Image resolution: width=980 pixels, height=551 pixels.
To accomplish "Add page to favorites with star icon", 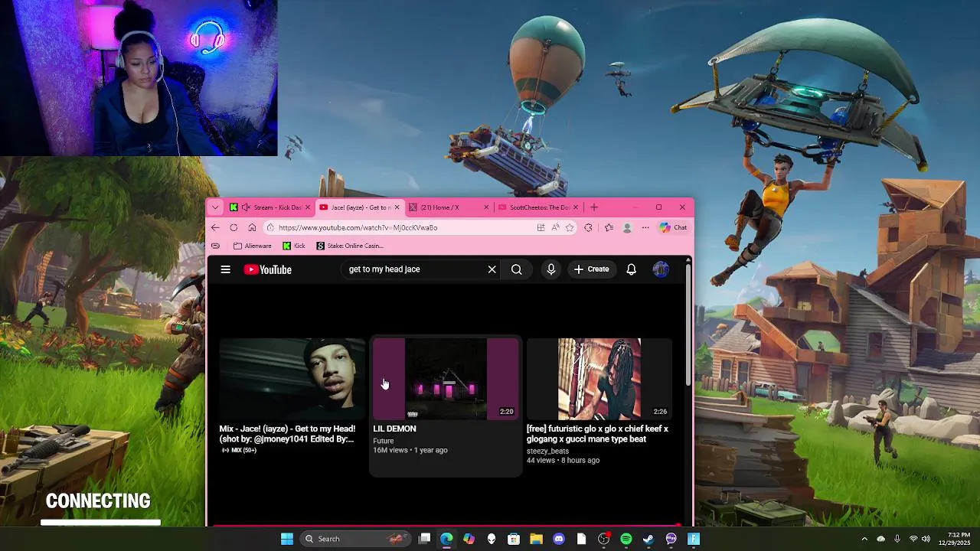I will point(570,227).
